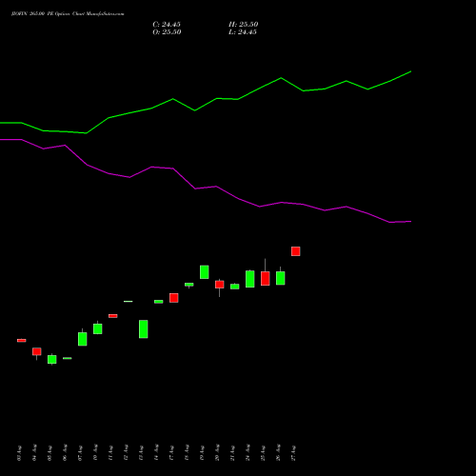Click the '24 Aug' date axis label
The width and height of the screenshot is (476, 476).
coord(248,453)
